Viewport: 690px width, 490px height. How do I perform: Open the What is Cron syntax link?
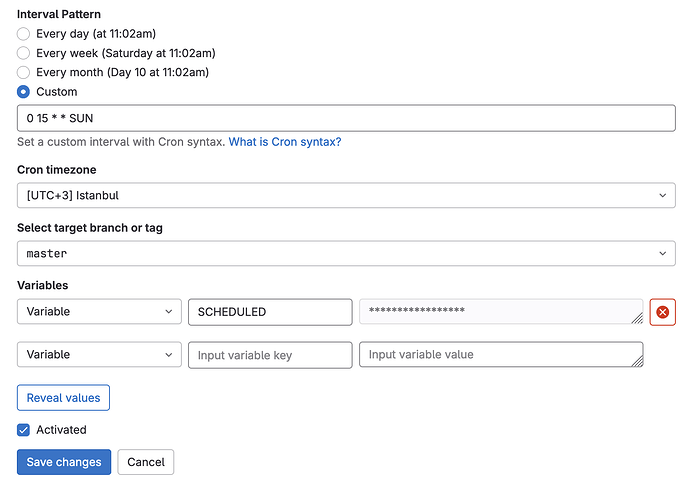pyautogui.click(x=285, y=142)
